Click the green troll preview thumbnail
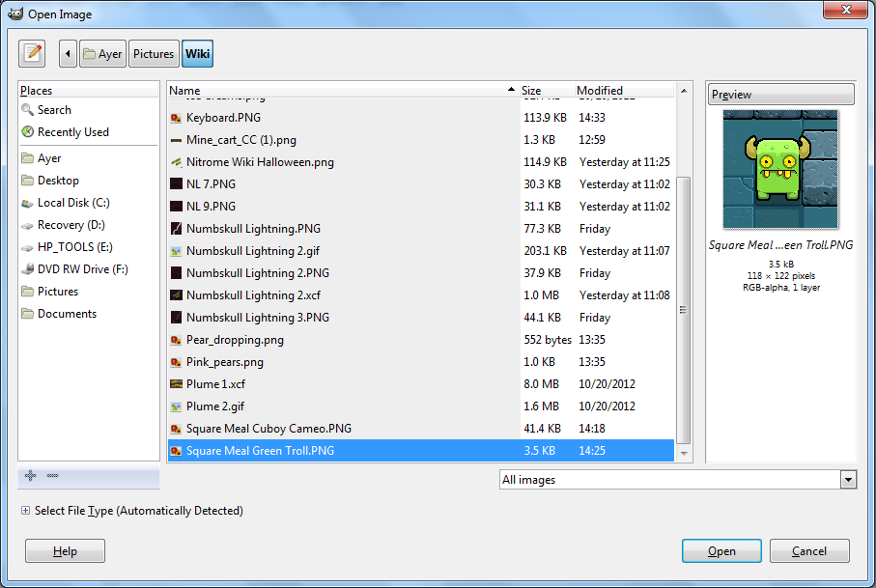This screenshot has width=876, height=588. (780, 169)
